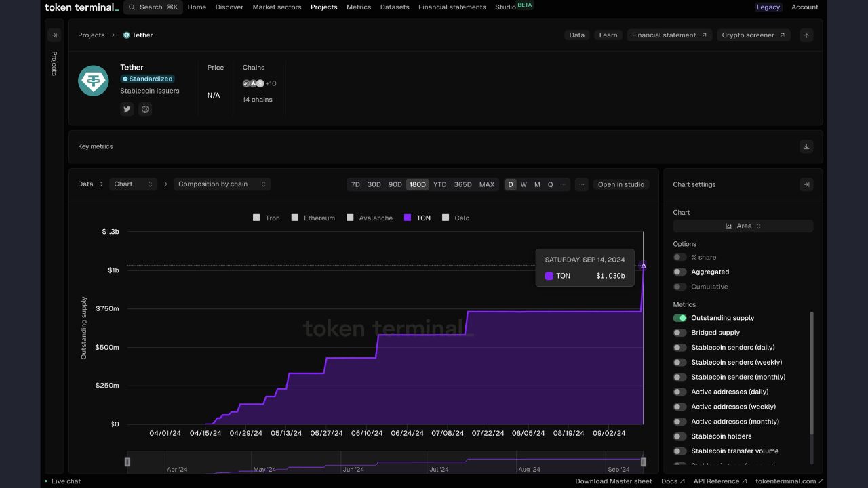This screenshot has width=868, height=488.
Task: Open Financial statements menu
Action: [452, 7]
